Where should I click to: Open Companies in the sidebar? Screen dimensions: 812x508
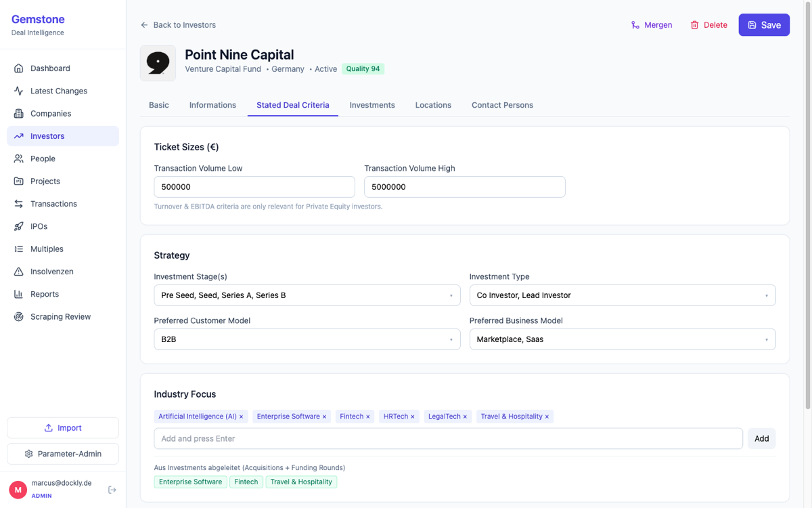coord(63,114)
